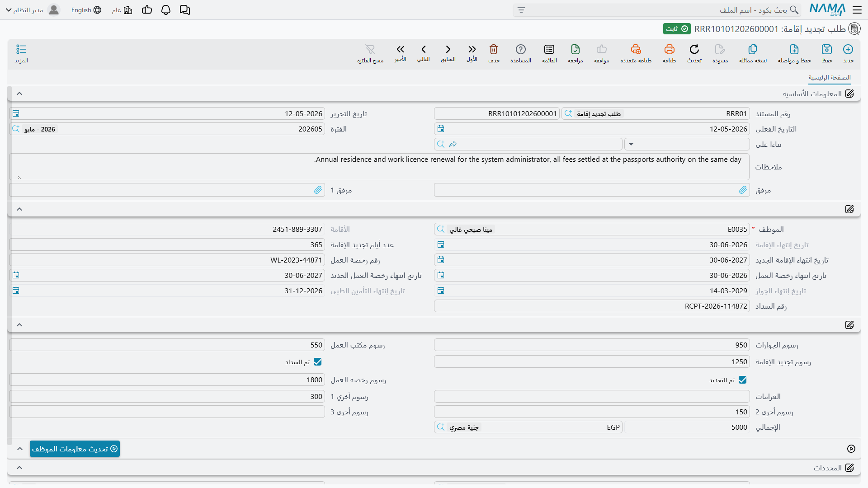Switch language to English

pyautogui.click(x=86, y=10)
